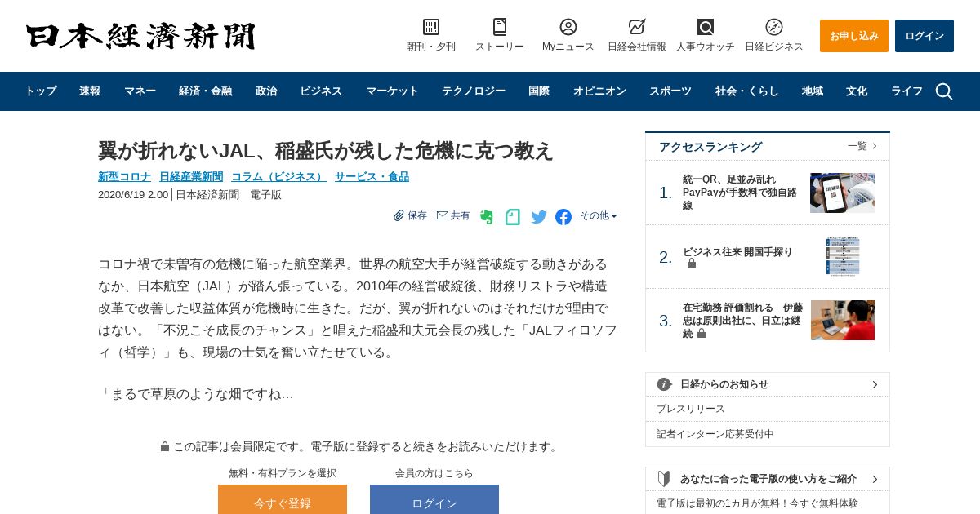Screen dimensions: 980x514
Task: Expand the 日経からのお知らせ chevron
Action: (x=875, y=384)
